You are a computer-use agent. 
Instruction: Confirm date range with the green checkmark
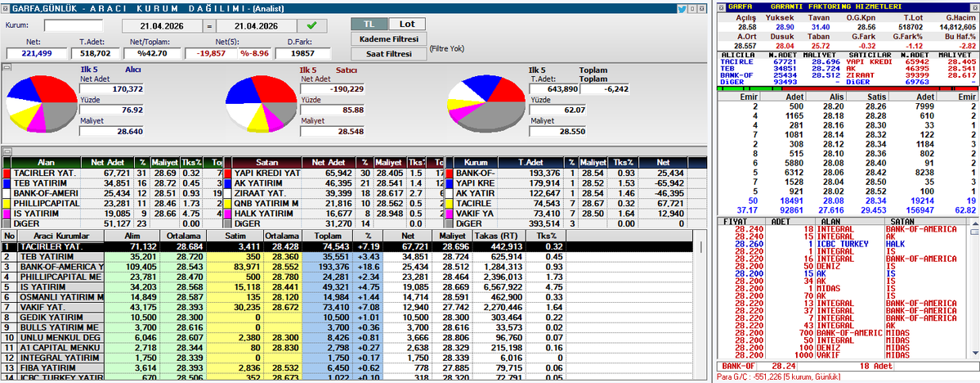[x=312, y=25]
